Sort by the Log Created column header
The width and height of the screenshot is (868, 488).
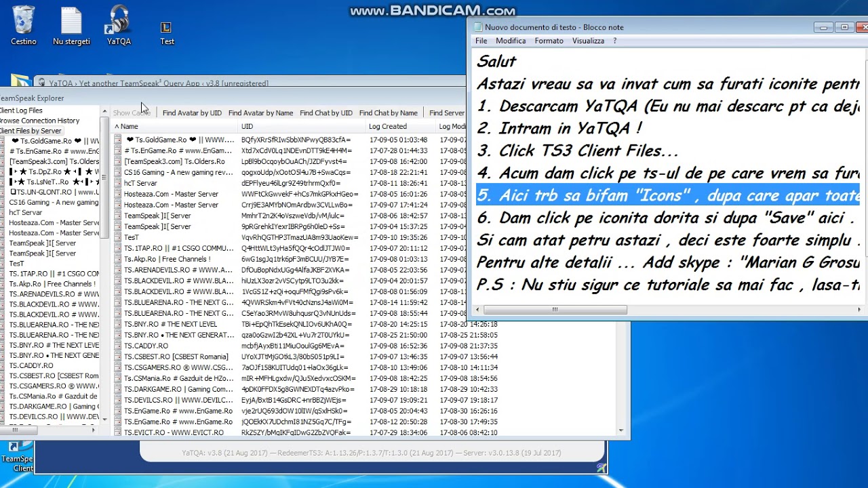pyautogui.click(x=400, y=126)
